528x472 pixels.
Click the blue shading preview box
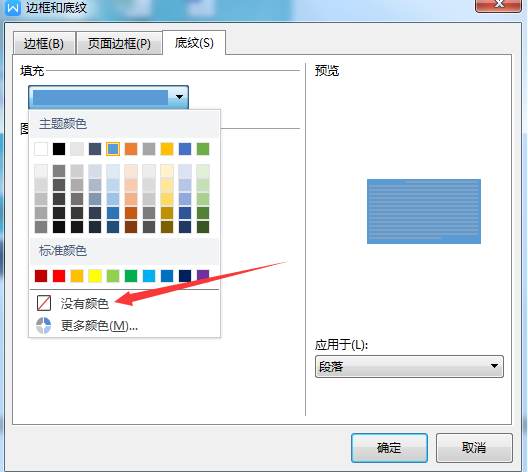pyautogui.click(x=424, y=211)
